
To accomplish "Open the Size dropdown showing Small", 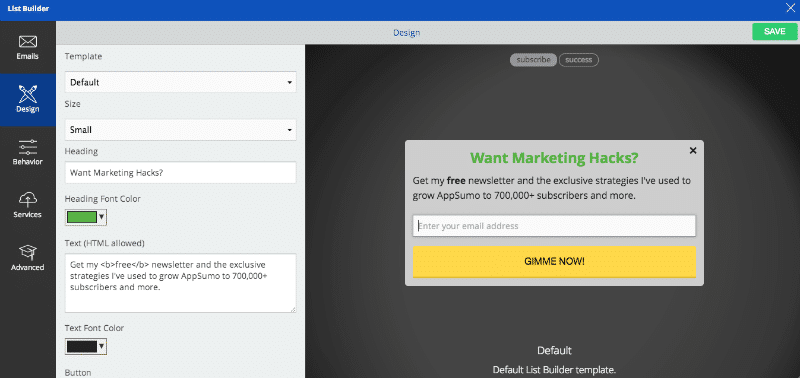I will click(181, 130).
